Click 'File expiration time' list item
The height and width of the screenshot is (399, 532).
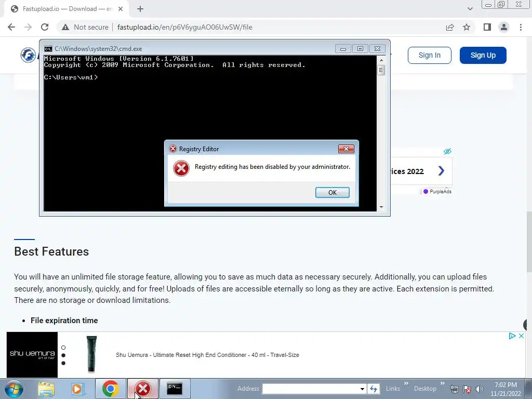tap(64, 320)
